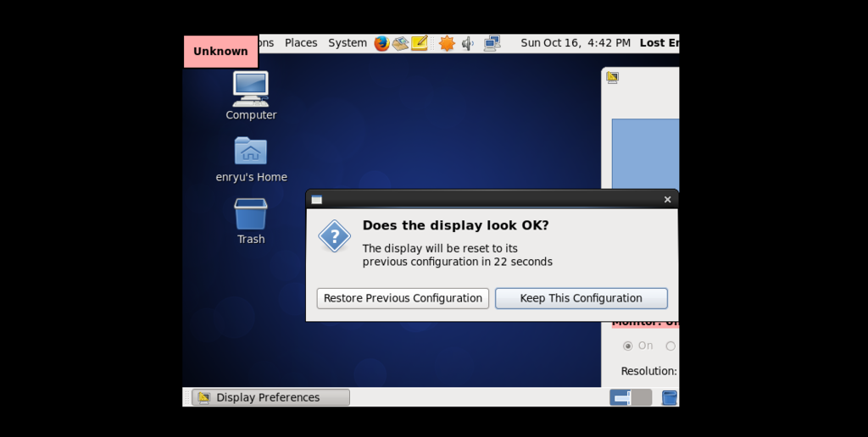Click the 'previous configuration in 22 seconds' text
Image resolution: width=868 pixels, height=437 pixels.
457,262
